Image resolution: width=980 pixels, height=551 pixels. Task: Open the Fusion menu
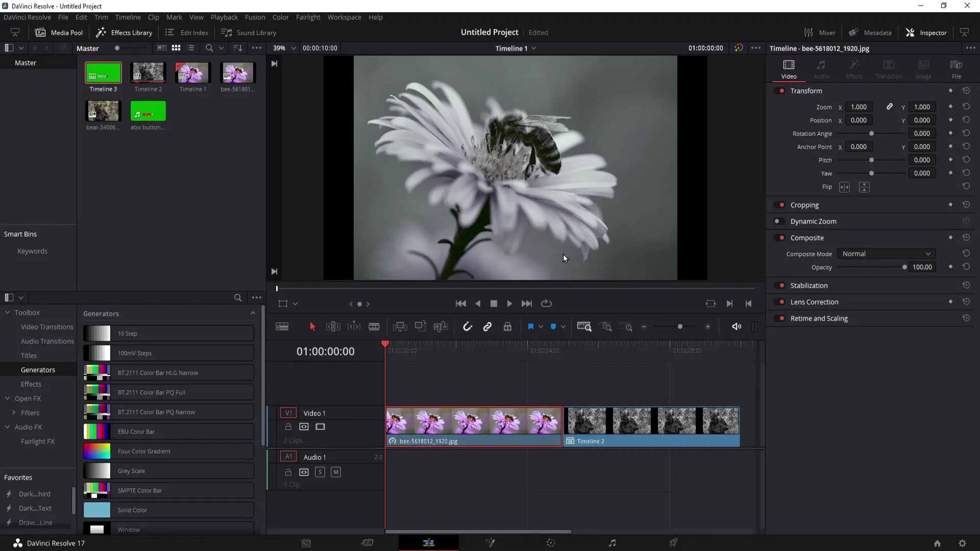pyautogui.click(x=255, y=17)
